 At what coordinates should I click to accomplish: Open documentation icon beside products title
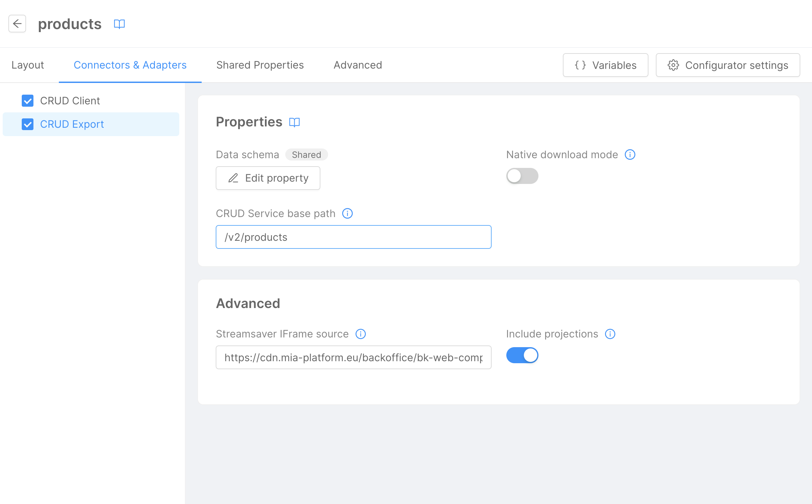click(119, 24)
